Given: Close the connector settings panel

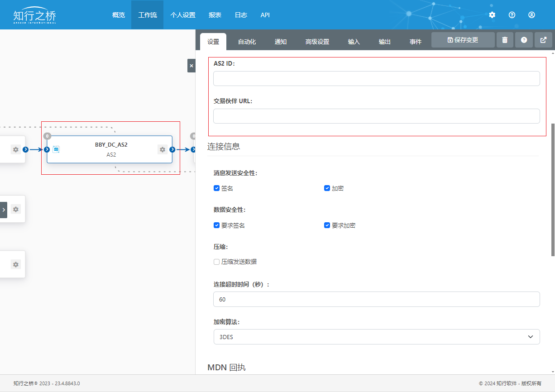Looking at the screenshot, I should click(191, 66).
